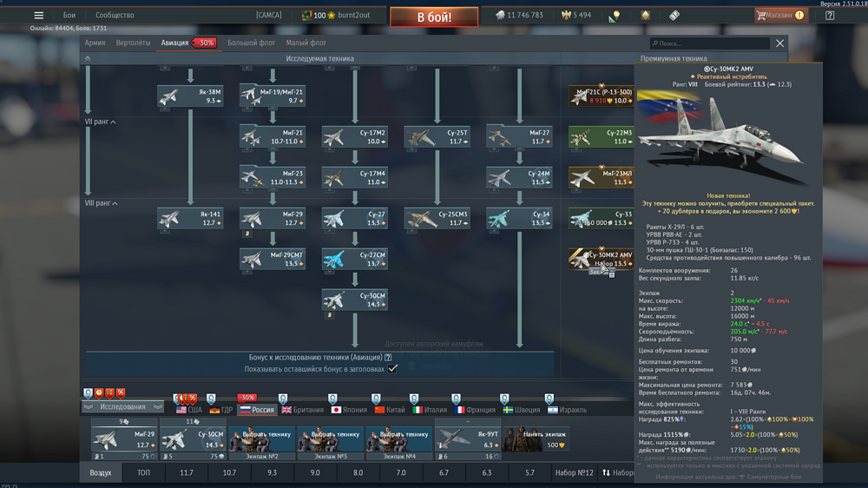The height and width of the screenshot is (488, 868).
Task: Expand the Исследования dropdown
Action: [x=122, y=406]
